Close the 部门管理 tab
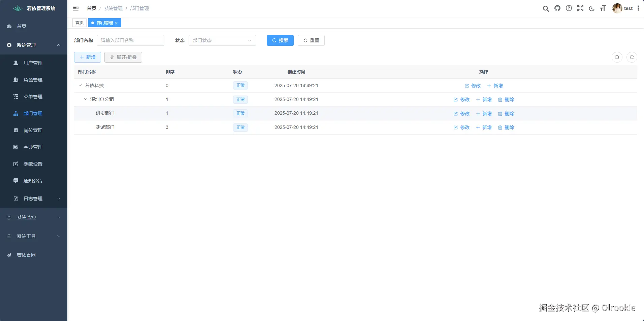Screen dimensions: 644x321 (x=116, y=23)
